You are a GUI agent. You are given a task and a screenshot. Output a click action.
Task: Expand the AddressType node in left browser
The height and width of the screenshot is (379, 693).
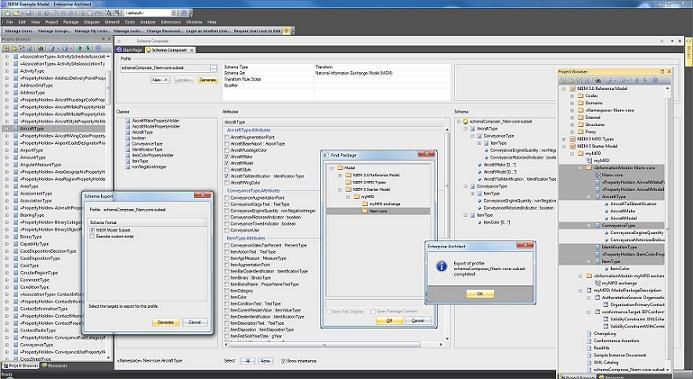[x=7, y=92]
